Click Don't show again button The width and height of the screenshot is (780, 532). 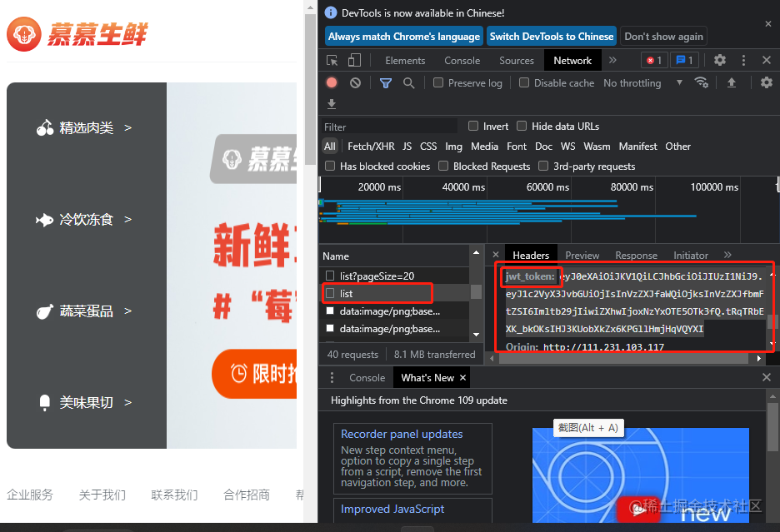[663, 37]
